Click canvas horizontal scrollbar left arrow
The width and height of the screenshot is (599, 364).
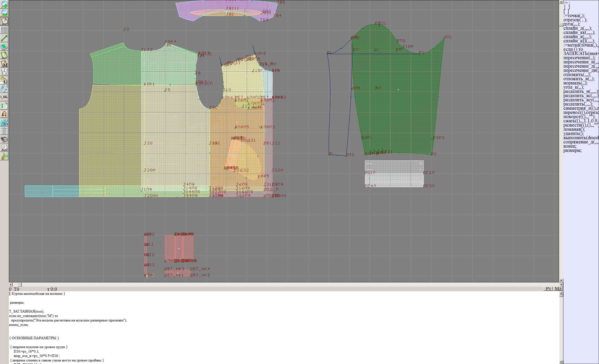(x=11, y=284)
